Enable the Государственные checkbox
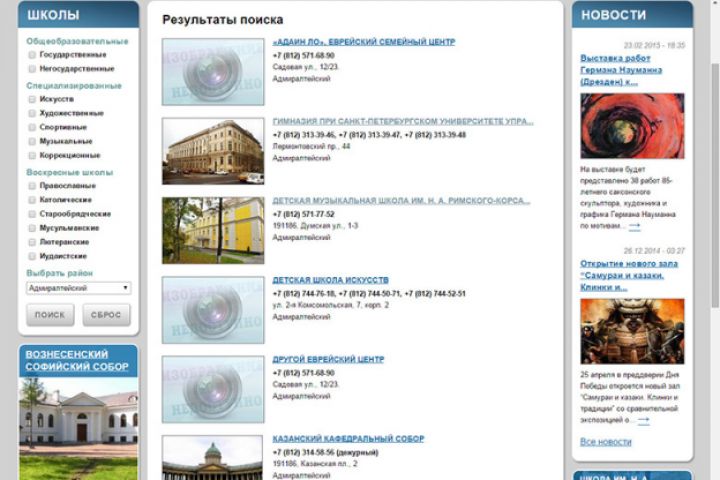Viewport: 720px width, 480px height. coord(32,55)
